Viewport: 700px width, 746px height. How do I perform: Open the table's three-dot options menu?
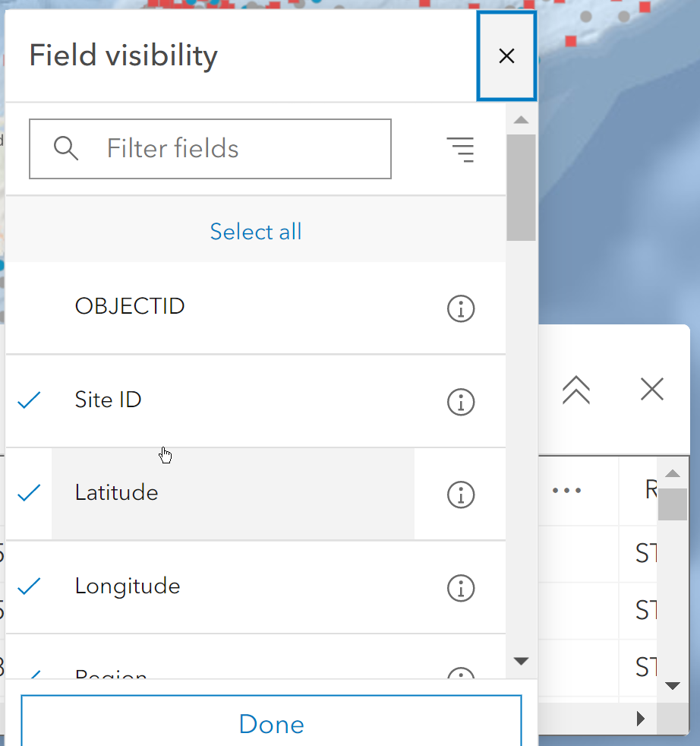pos(566,491)
